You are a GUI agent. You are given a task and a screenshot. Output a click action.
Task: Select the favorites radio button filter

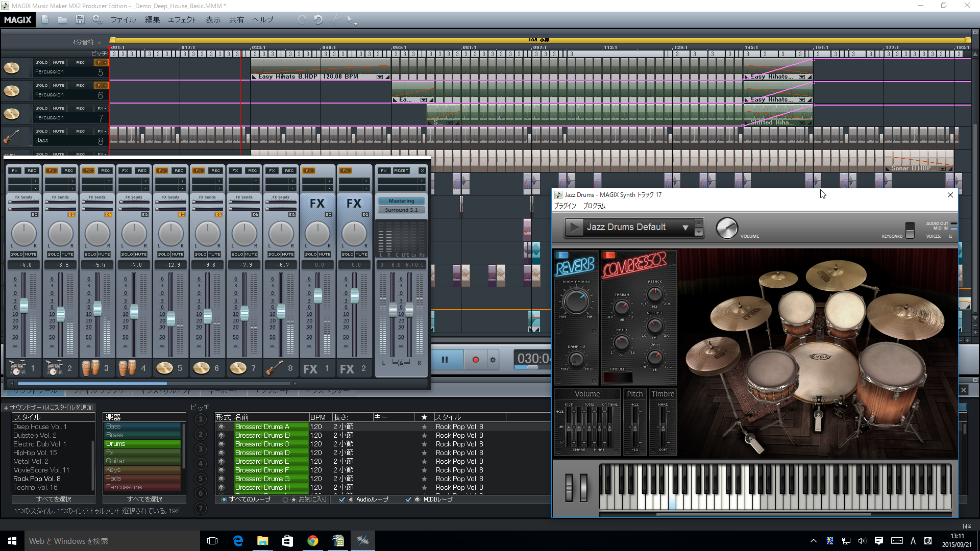click(x=285, y=499)
